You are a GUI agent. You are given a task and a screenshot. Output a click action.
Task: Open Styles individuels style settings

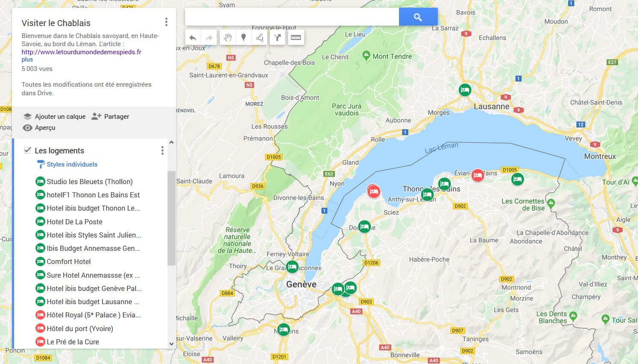coord(72,164)
